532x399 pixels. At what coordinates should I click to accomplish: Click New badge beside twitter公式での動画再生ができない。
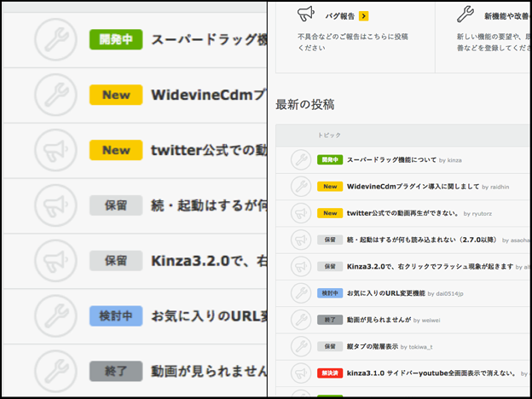pyautogui.click(x=330, y=213)
